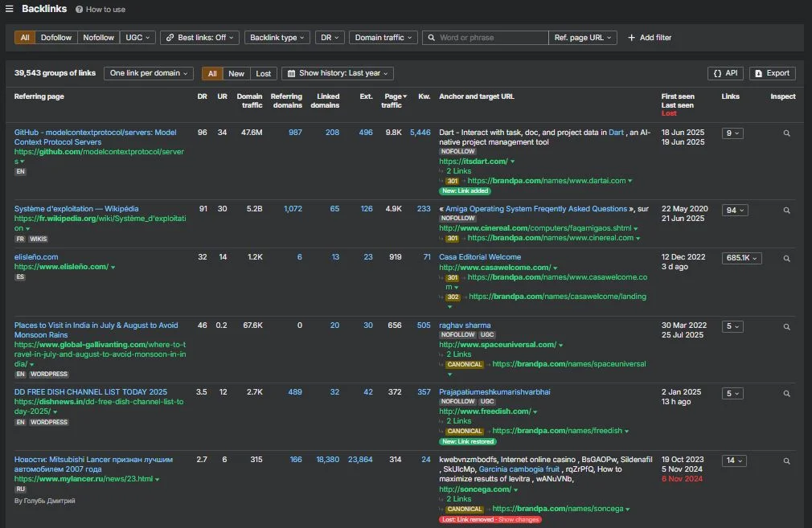Open the www.spaceuniversal.com target URL
Screen dimensions: 812x528
click(498, 344)
